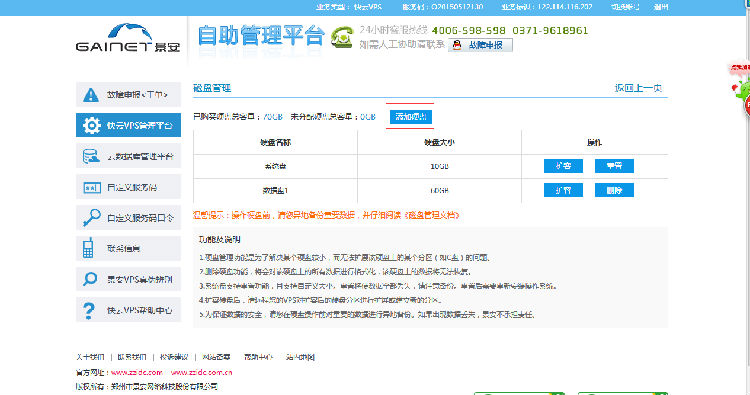Click the QQ penguin 故障申报 button
The width and height of the screenshot is (750, 395).
click(480, 45)
